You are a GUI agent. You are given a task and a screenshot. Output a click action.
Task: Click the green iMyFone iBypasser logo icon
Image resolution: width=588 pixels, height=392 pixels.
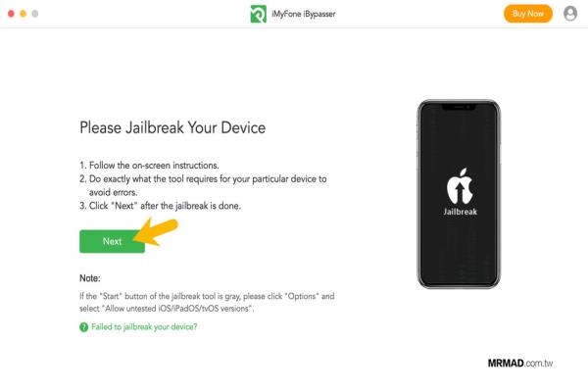pyautogui.click(x=258, y=14)
